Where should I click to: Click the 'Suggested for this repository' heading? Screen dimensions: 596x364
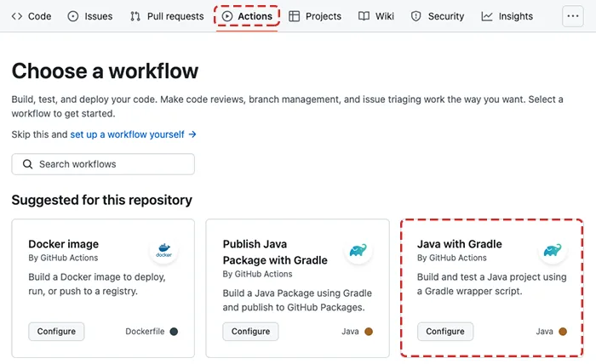tap(102, 200)
